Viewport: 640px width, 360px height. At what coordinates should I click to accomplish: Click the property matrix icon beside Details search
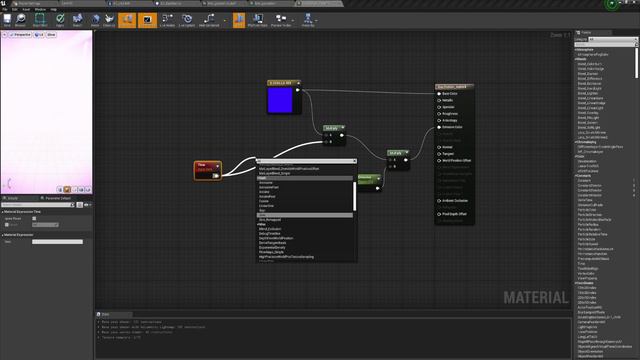(x=80, y=205)
